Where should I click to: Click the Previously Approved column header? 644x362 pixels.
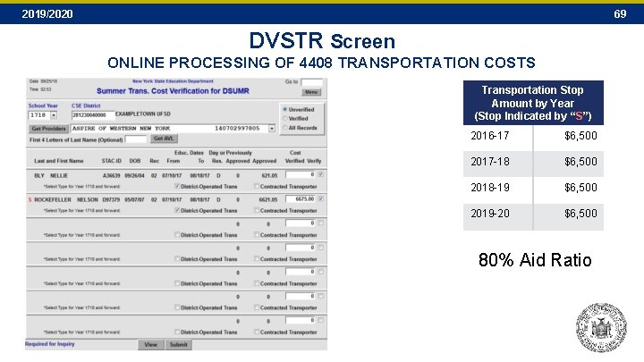238,156
